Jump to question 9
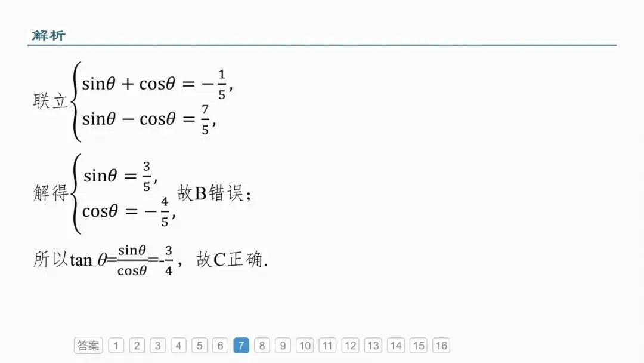This screenshot has width=644, height=363. (283, 345)
